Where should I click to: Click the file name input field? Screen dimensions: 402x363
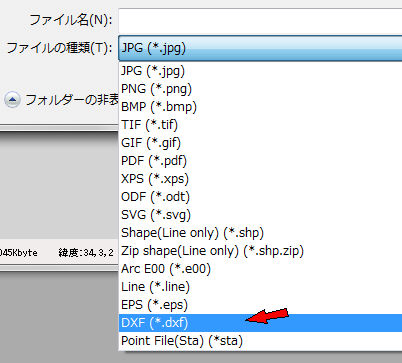click(x=260, y=21)
